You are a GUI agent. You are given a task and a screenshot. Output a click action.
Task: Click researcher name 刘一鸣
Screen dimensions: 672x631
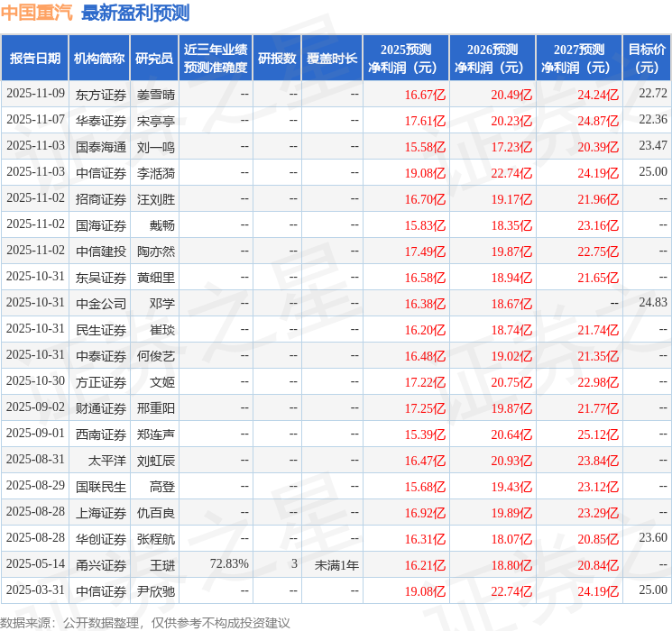click(x=156, y=147)
